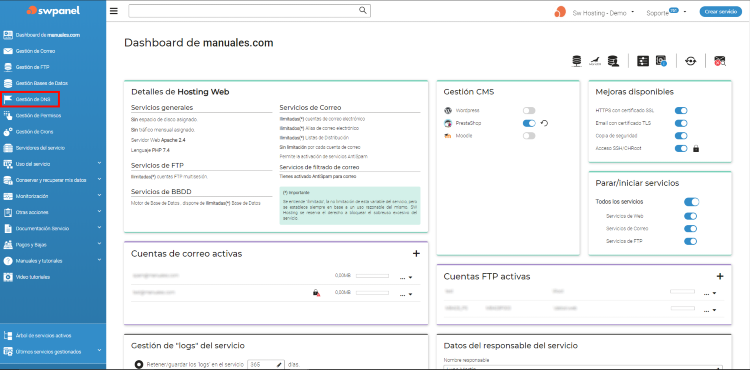This screenshot has height=370, width=750.
Task: Click the lock icon beside Acceso SSH/CHRoot
Action: click(x=696, y=149)
